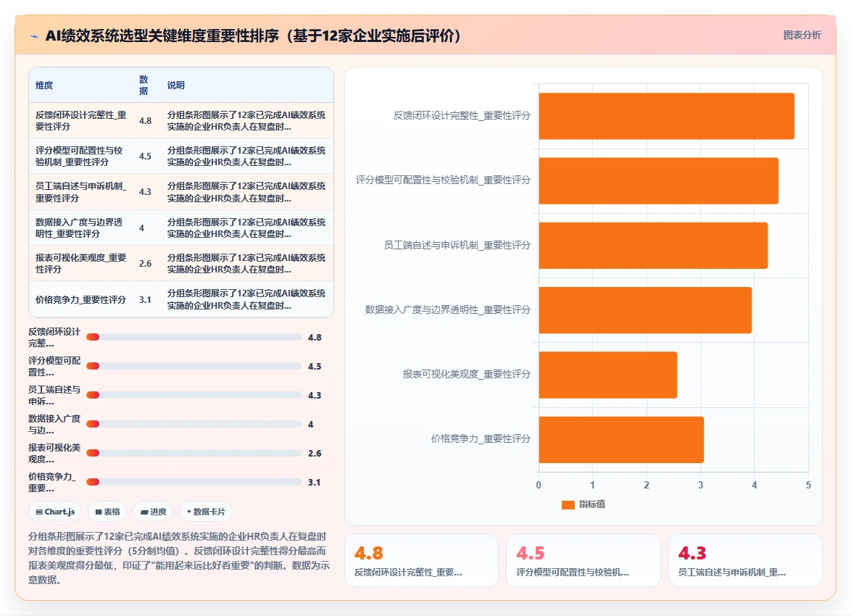Open the 4.5 评分模型可配置性 data card
The width and height of the screenshot is (851, 616).
(x=583, y=560)
